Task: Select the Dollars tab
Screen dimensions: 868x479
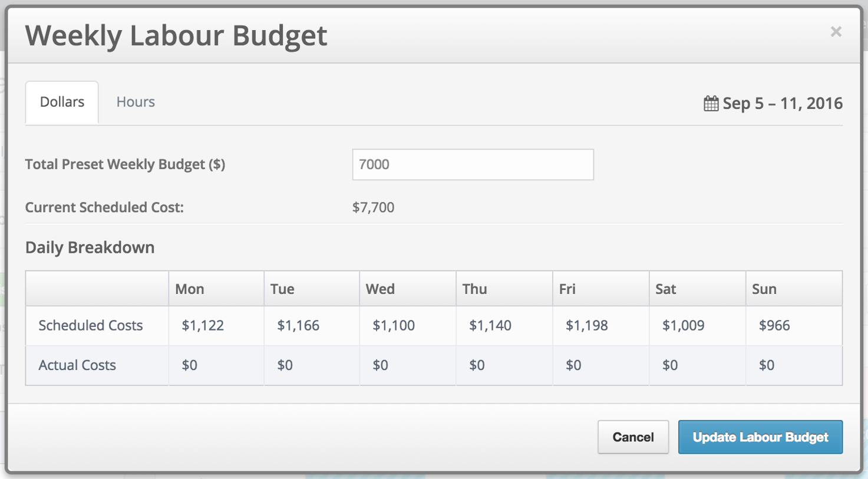Action: [x=61, y=101]
